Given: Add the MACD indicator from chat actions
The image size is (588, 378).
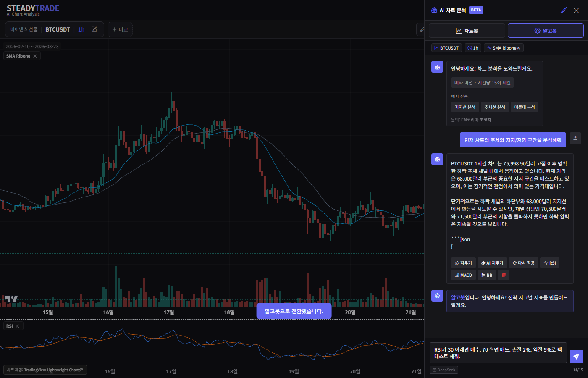Looking at the screenshot, I should [463, 275].
